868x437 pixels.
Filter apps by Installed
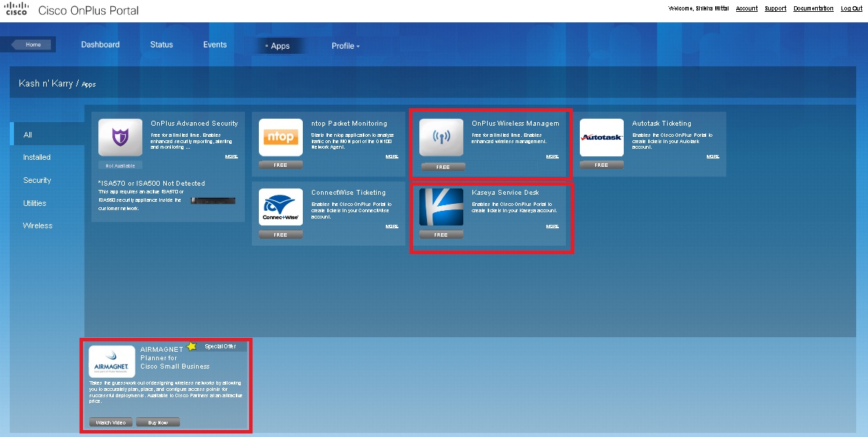click(37, 158)
